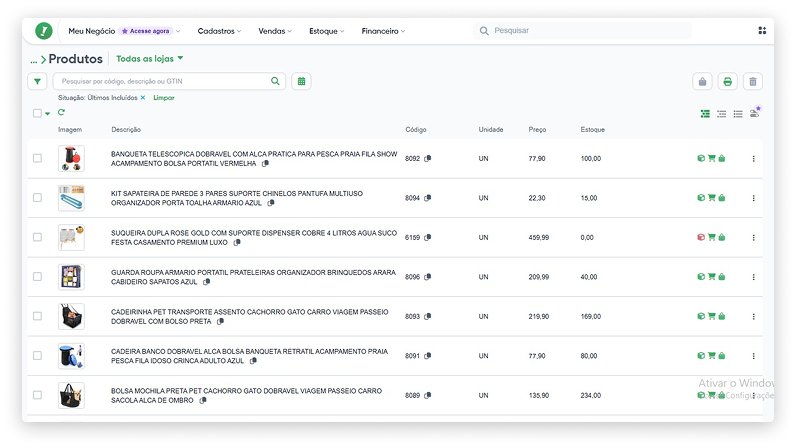
Task: Open the apps grid icon in header
Action: pyautogui.click(x=762, y=31)
